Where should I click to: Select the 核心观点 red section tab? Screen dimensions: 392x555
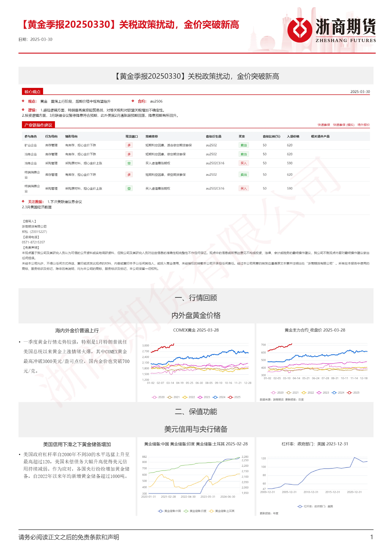pos(32,92)
